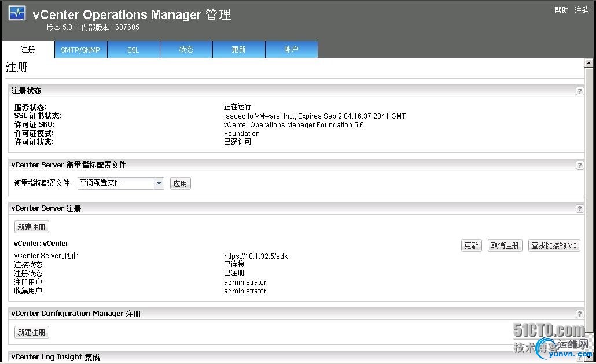Open help icon for vCenter Configuration Manager 注册 section
The width and height of the screenshot is (596, 364).
579,314
